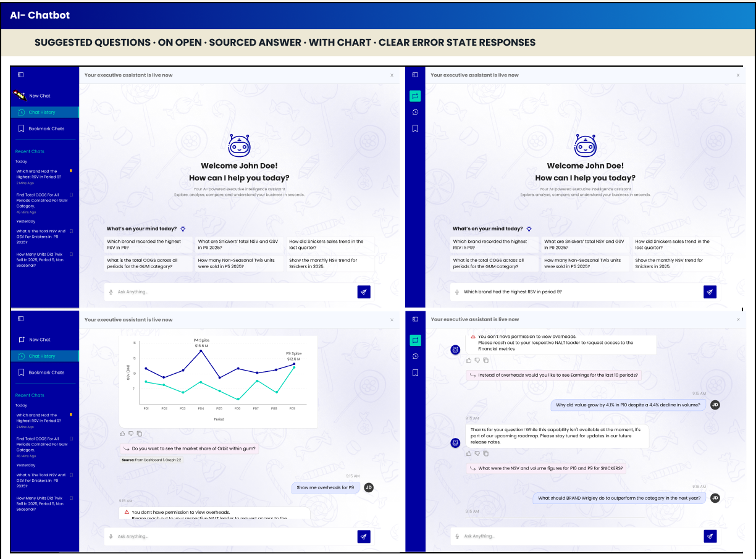The width and height of the screenshot is (756, 559).
Task: Unbookmark 'Highest RSV In Period 9' chat in welcome panel
Action: pyautogui.click(x=71, y=170)
